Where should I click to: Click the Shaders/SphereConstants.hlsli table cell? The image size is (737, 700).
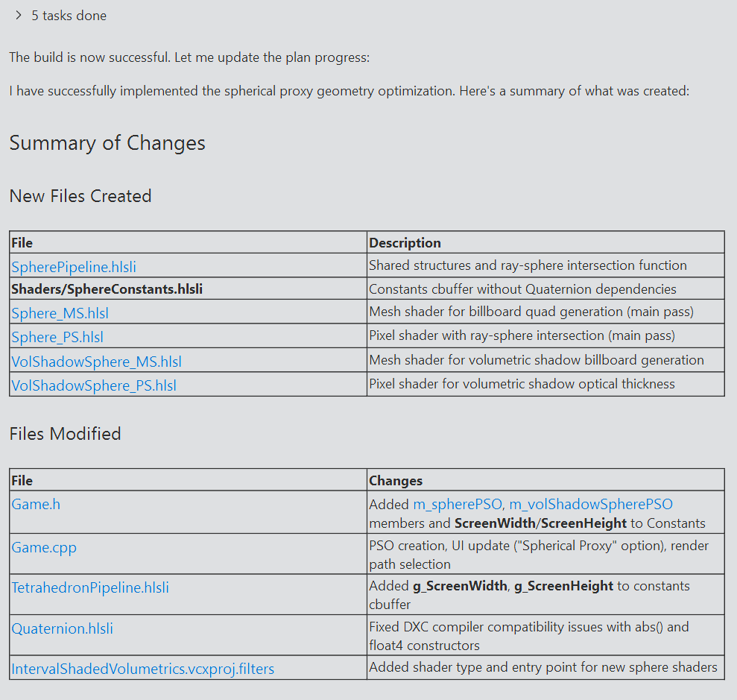click(107, 289)
